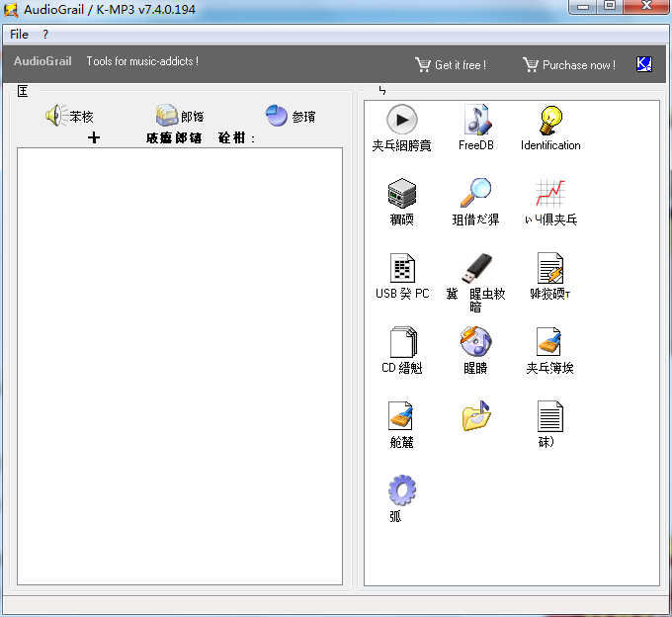
Task: Click the document with pencil icon
Action: click(550, 268)
